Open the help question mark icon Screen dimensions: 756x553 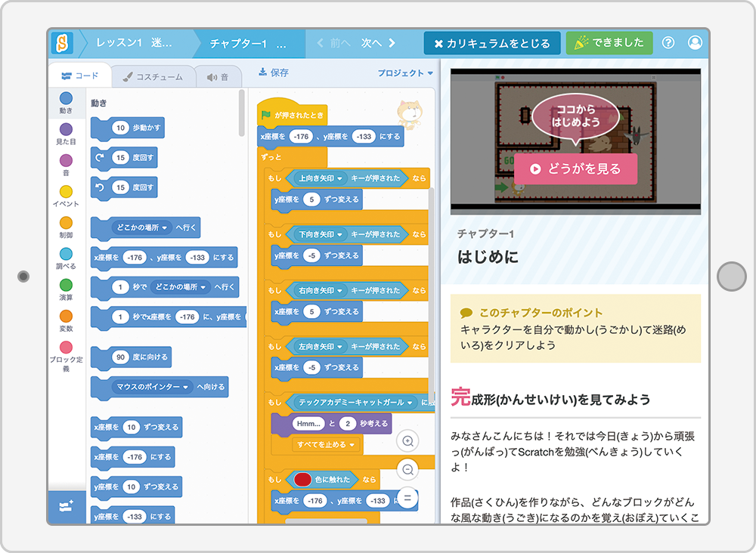[668, 43]
